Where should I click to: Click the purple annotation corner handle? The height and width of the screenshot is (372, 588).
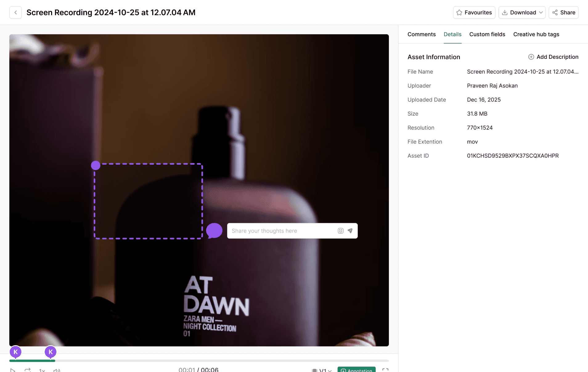click(x=96, y=165)
